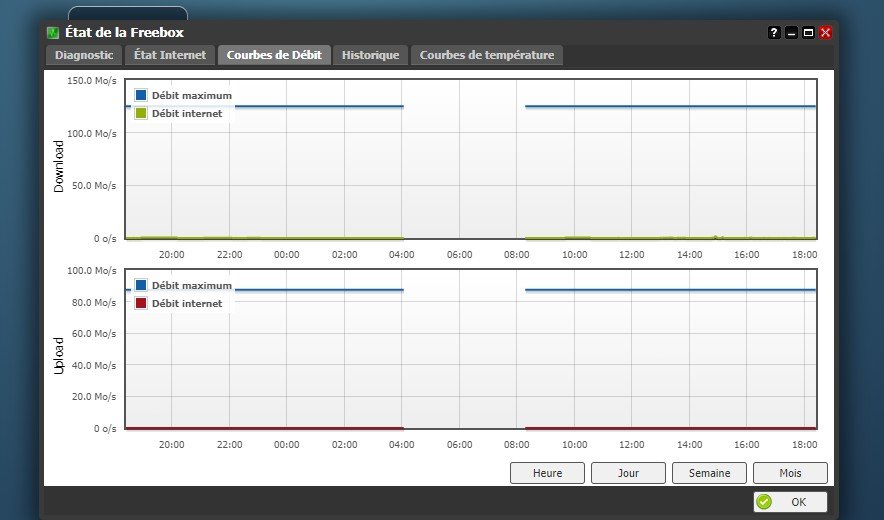Click the blue Débit maximum swatch in Upload legend
This screenshot has height=520, width=884.
tap(140, 286)
